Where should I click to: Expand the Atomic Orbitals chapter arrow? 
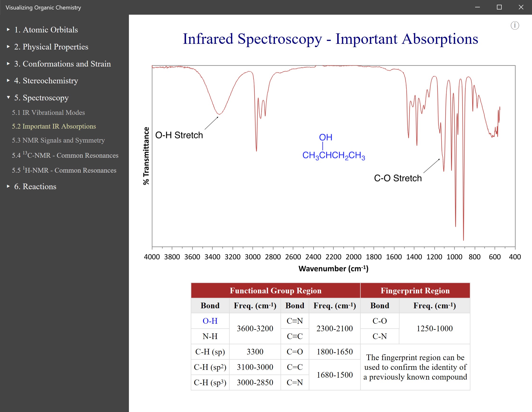[x=8, y=30]
